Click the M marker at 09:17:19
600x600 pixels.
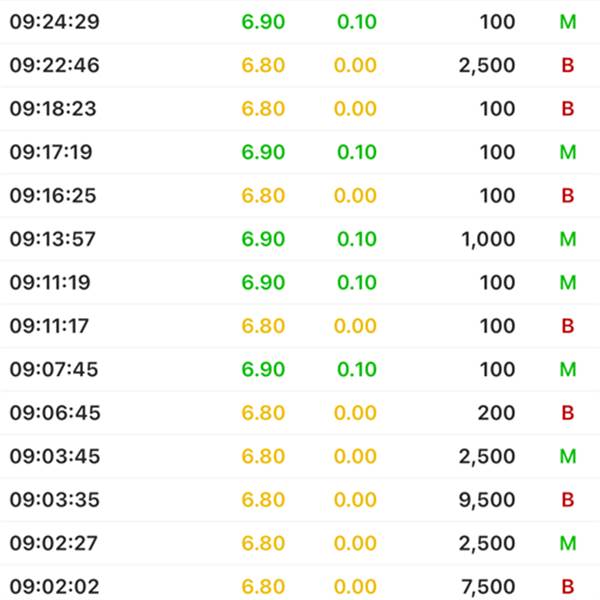click(567, 152)
